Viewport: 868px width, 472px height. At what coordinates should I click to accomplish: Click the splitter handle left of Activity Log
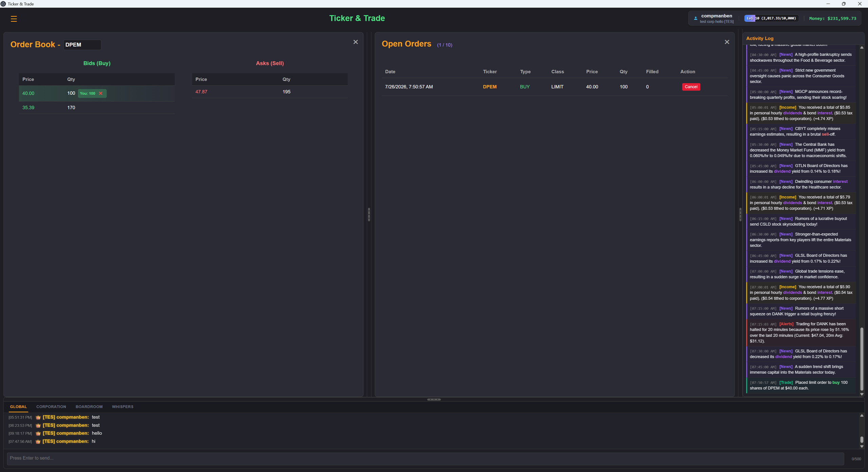point(740,214)
